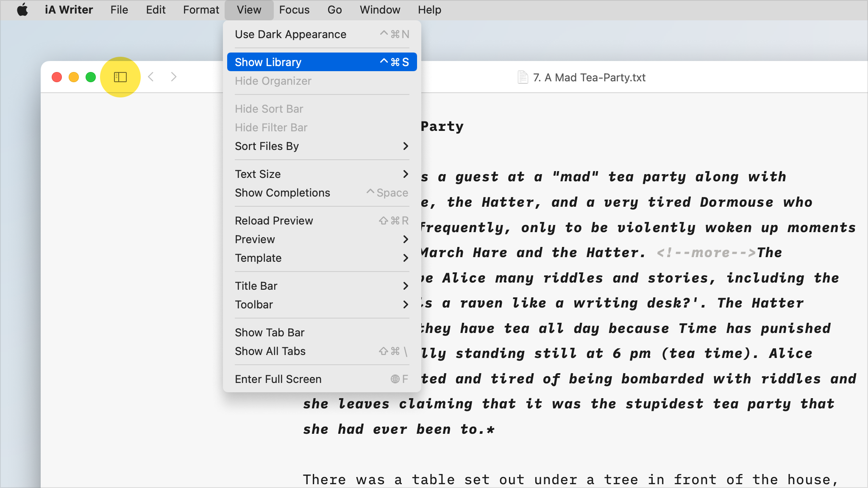Choose Enter Full Screen
Image resolution: width=868 pixels, height=488 pixels.
[x=322, y=379]
